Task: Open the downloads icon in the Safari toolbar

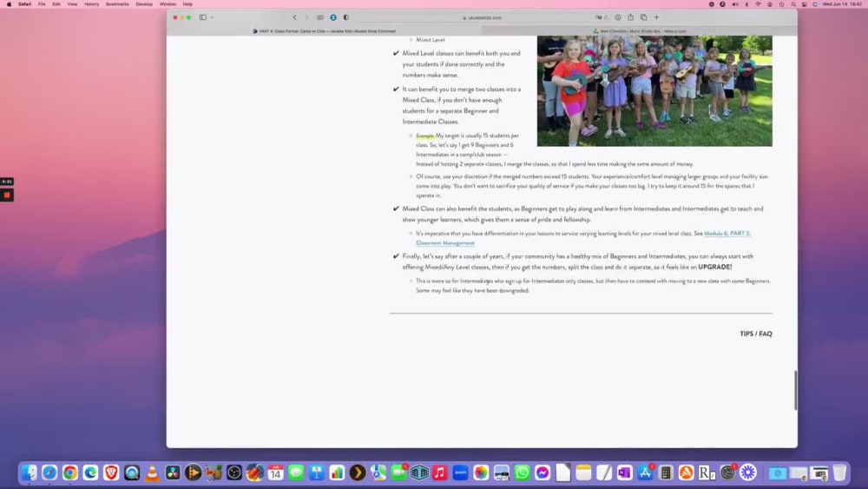Action: point(618,17)
